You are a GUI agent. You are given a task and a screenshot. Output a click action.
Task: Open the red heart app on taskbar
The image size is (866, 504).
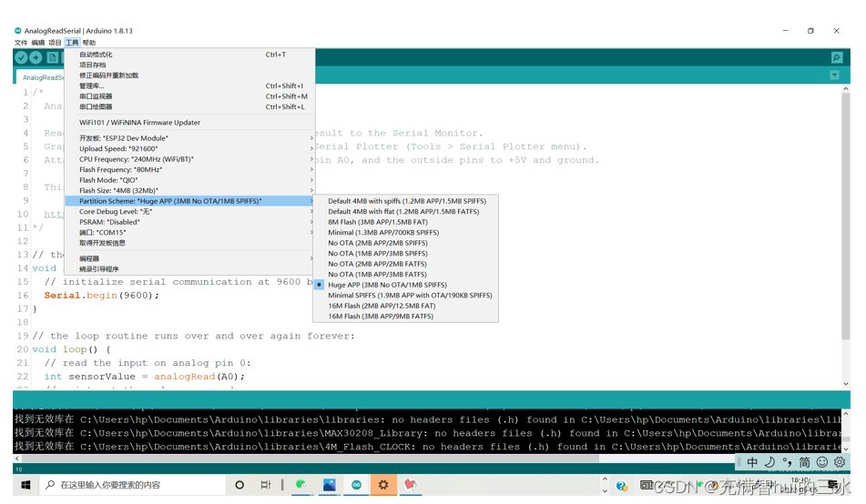(411, 485)
